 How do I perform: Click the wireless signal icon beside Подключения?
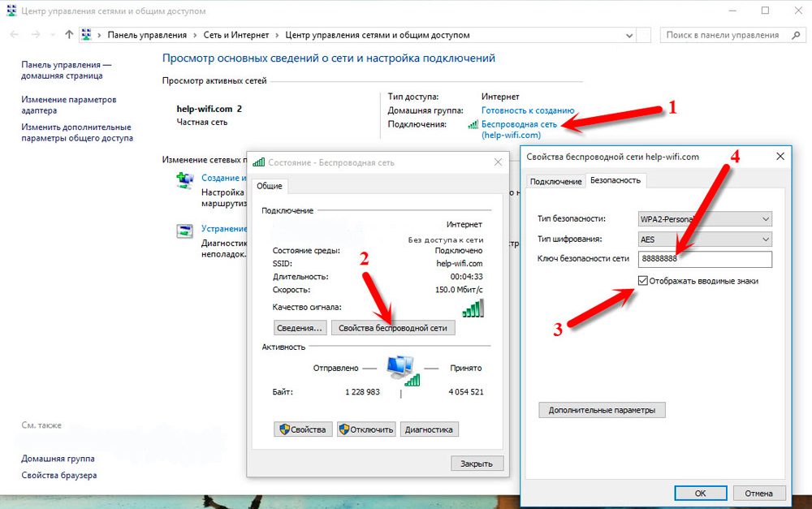click(473, 124)
